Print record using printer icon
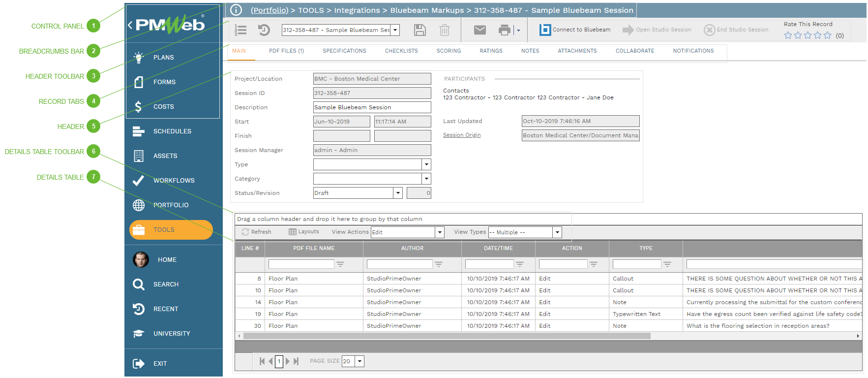The image size is (868, 378). pyautogui.click(x=505, y=30)
